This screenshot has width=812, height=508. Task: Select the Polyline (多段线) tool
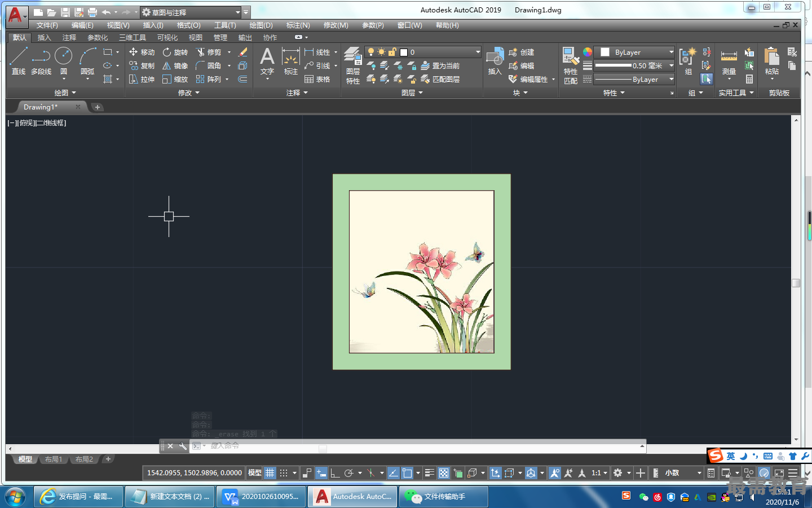[41, 61]
